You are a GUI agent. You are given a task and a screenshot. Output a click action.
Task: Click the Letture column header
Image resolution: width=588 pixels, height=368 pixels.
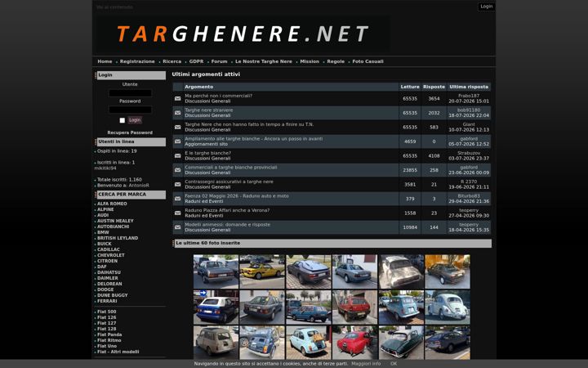(410, 87)
